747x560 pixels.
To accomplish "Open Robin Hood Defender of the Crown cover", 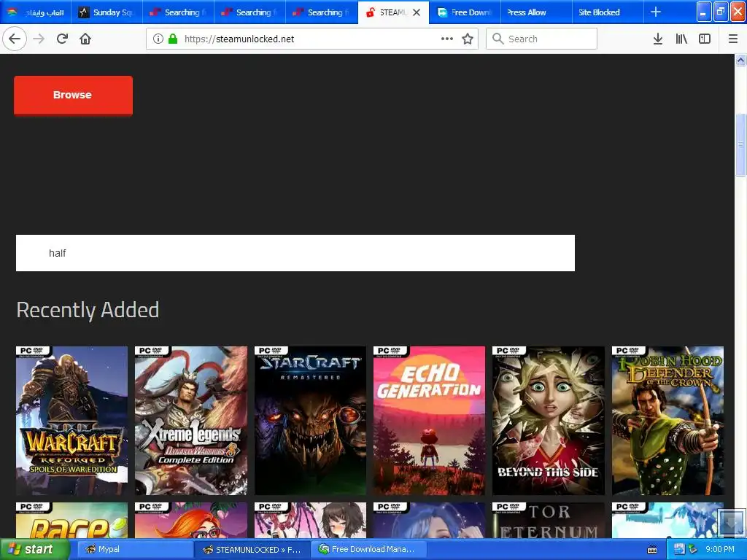I will 667,421.
